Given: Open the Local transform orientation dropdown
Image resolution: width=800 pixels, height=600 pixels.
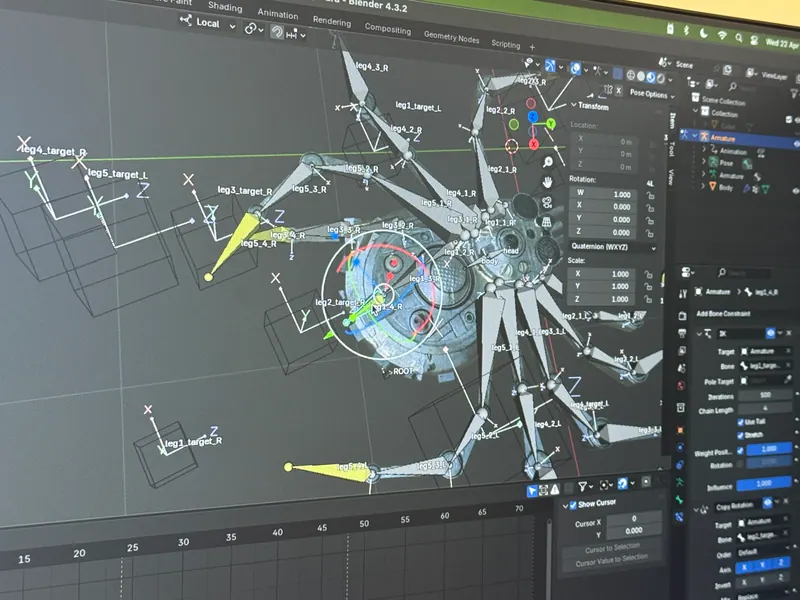Looking at the screenshot, I should pyautogui.click(x=208, y=22).
